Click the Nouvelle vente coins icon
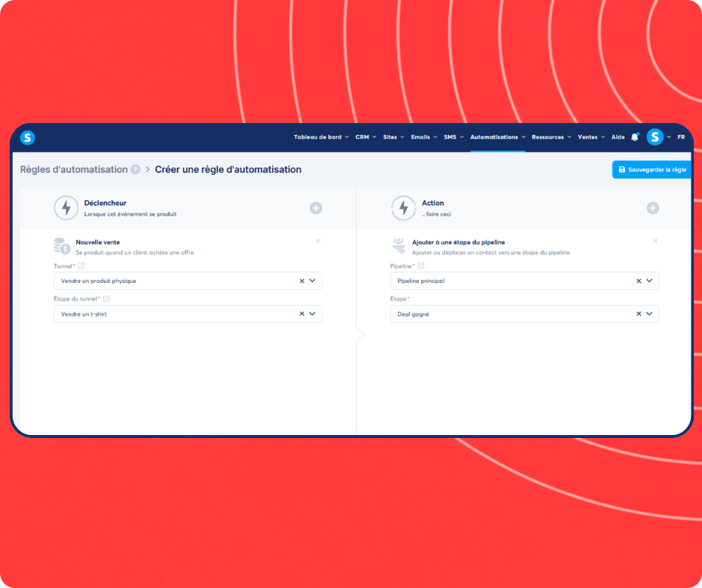The image size is (702, 588). (62, 246)
